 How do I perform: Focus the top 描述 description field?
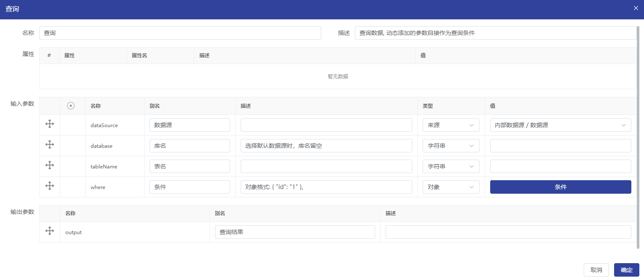(495, 33)
